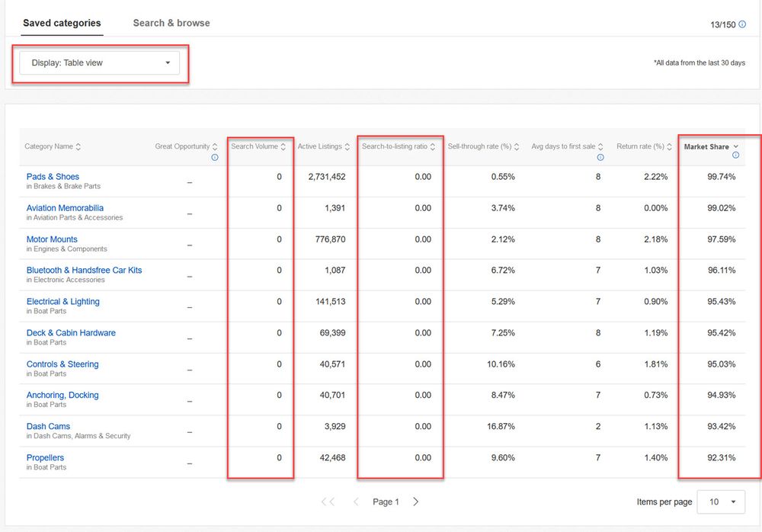
Task: Open the Dash Cams category
Action: (x=49, y=426)
